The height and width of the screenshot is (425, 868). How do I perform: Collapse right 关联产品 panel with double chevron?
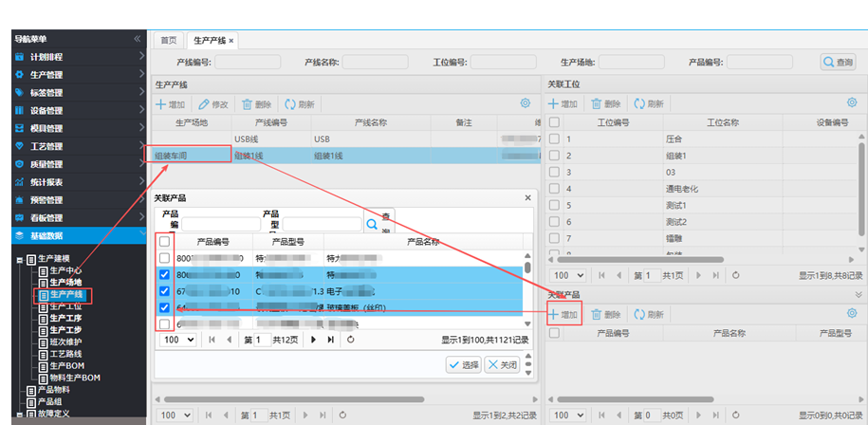(859, 294)
